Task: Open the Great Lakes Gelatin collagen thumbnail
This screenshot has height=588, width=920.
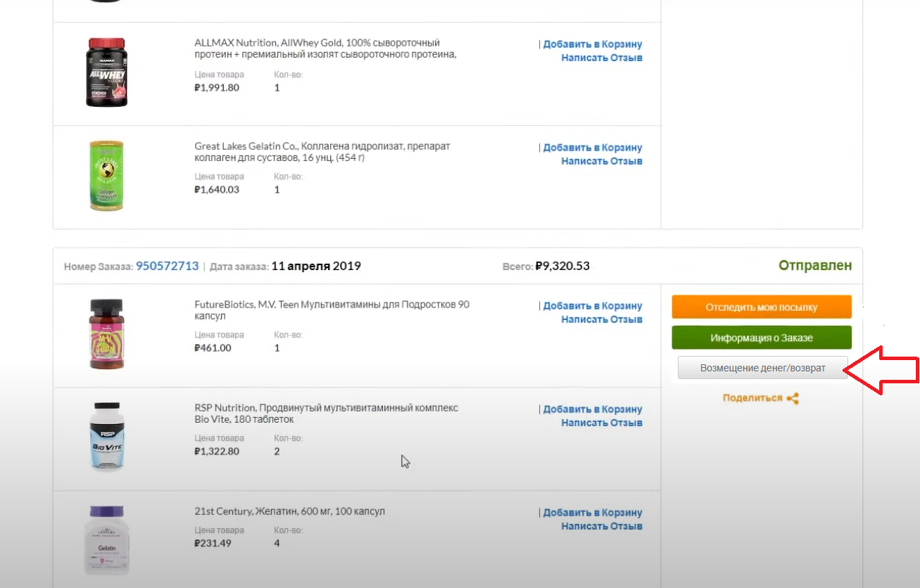Action: 106,176
